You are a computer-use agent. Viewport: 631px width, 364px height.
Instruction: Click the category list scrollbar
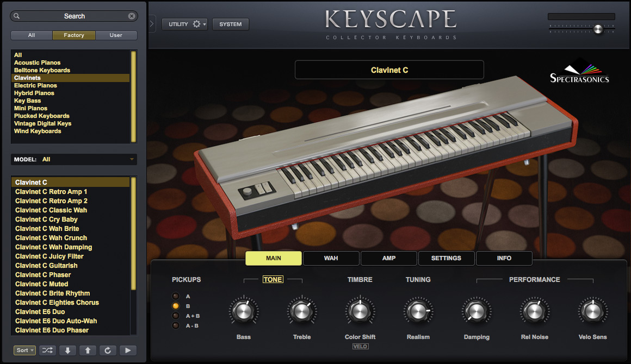[133, 96]
